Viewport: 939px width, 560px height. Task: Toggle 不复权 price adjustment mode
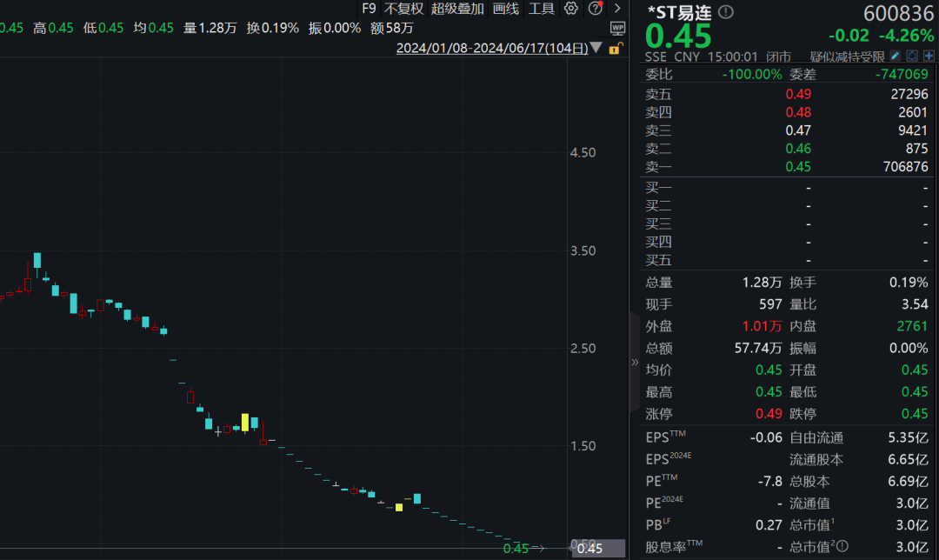pyautogui.click(x=403, y=9)
